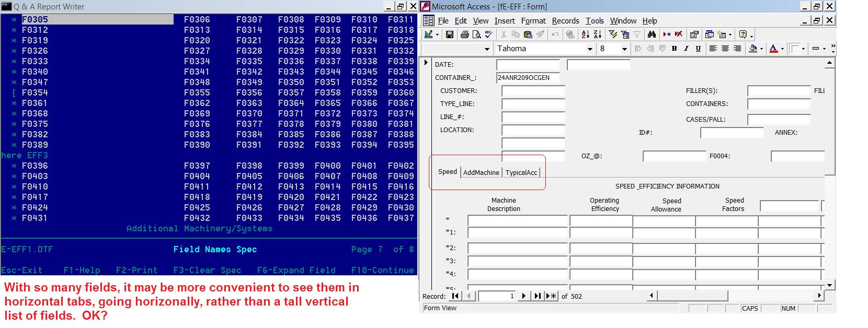Screen dimensions: 868x328
Task: Toggle Underline formatting
Action: (698, 49)
